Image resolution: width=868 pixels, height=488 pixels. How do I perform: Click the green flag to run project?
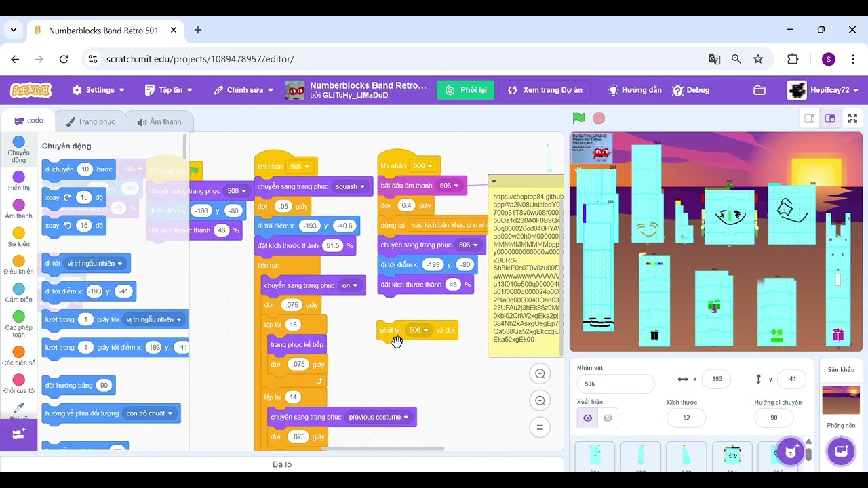(578, 119)
